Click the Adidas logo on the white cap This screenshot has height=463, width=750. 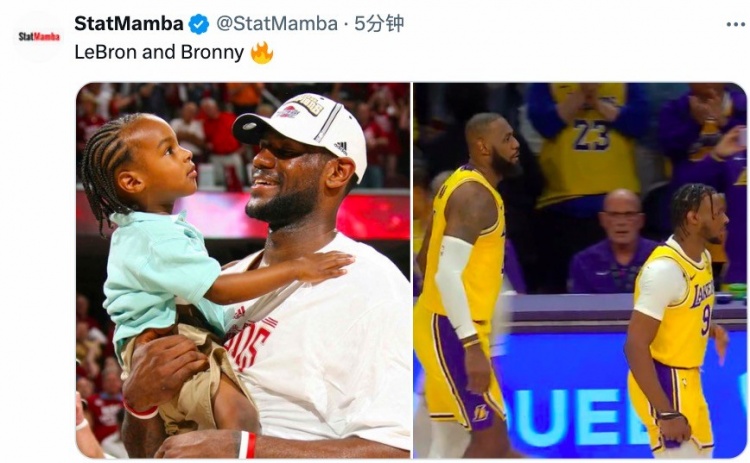coord(342,147)
